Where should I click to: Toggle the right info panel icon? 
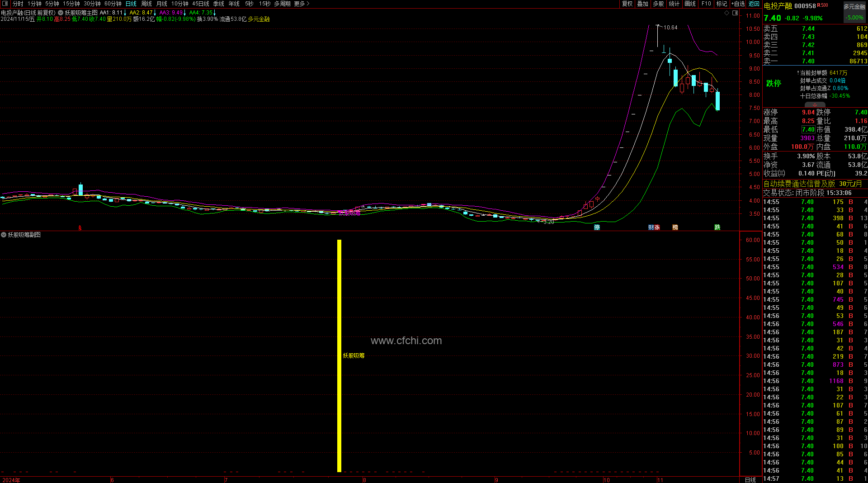pyautogui.click(x=735, y=13)
